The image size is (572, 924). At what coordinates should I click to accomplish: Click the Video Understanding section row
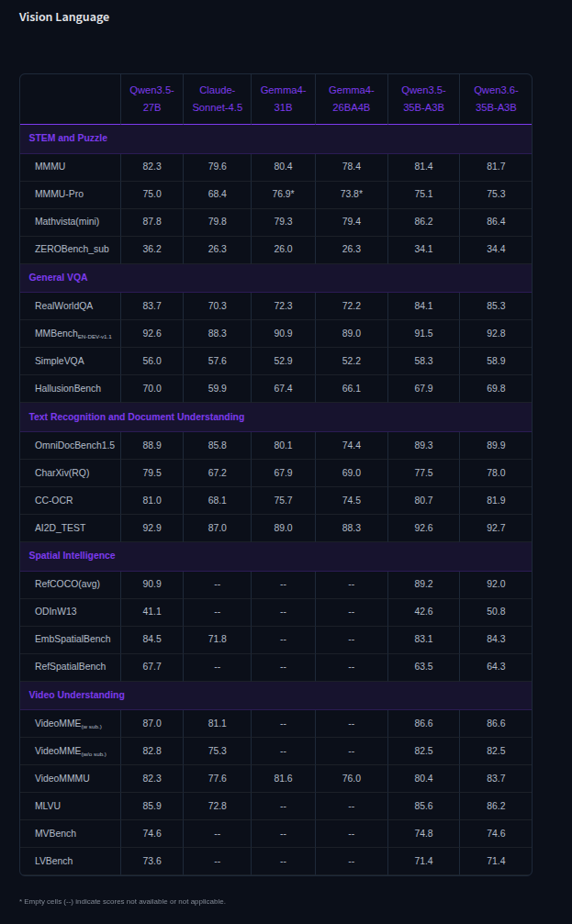(x=276, y=696)
